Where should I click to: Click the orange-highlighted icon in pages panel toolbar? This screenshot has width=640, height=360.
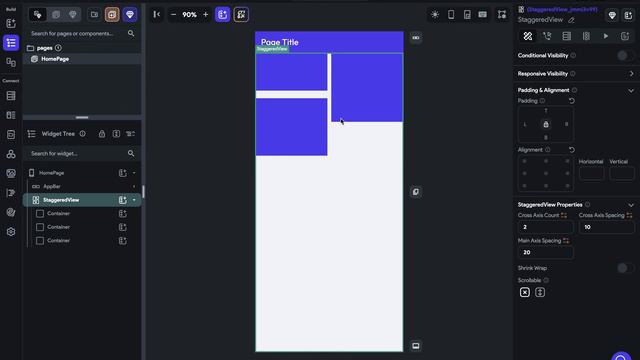(x=112, y=15)
